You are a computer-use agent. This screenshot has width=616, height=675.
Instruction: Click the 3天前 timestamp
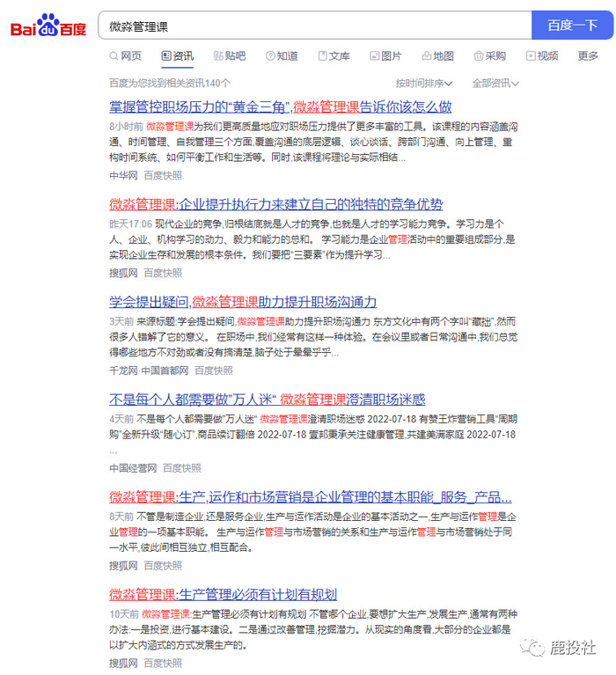pyautogui.click(x=121, y=322)
